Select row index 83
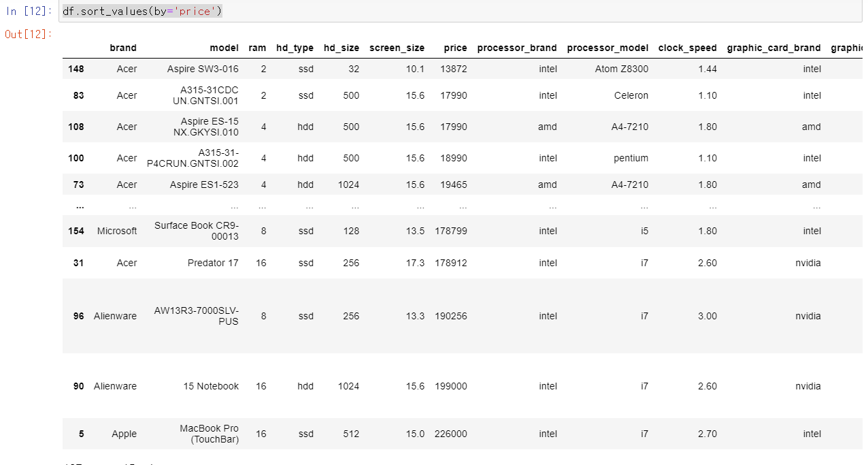The height and width of the screenshot is (465, 868). click(x=79, y=95)
